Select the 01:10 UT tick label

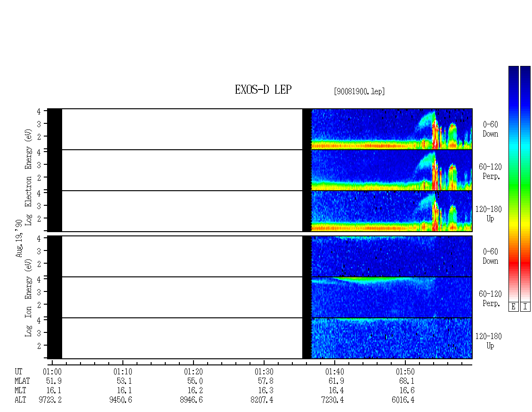coord(123,372)
